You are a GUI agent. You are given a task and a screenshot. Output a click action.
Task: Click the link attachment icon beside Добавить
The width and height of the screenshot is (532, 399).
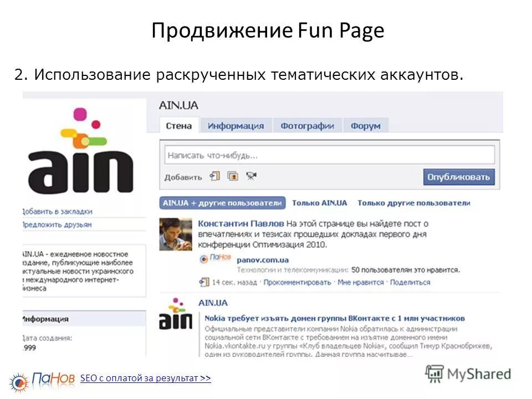click(215, 176)
